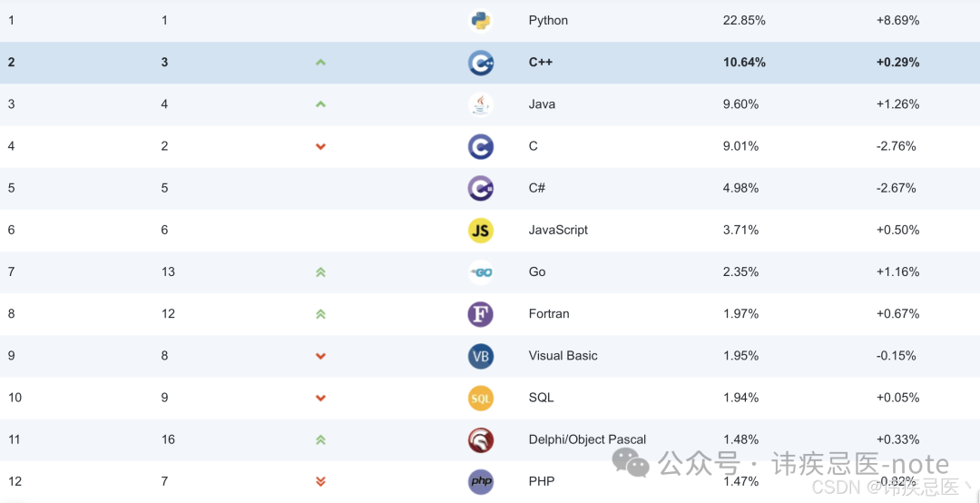
Task: Select the Delphi/Object Pascal language name
Action: pos(587,439)
